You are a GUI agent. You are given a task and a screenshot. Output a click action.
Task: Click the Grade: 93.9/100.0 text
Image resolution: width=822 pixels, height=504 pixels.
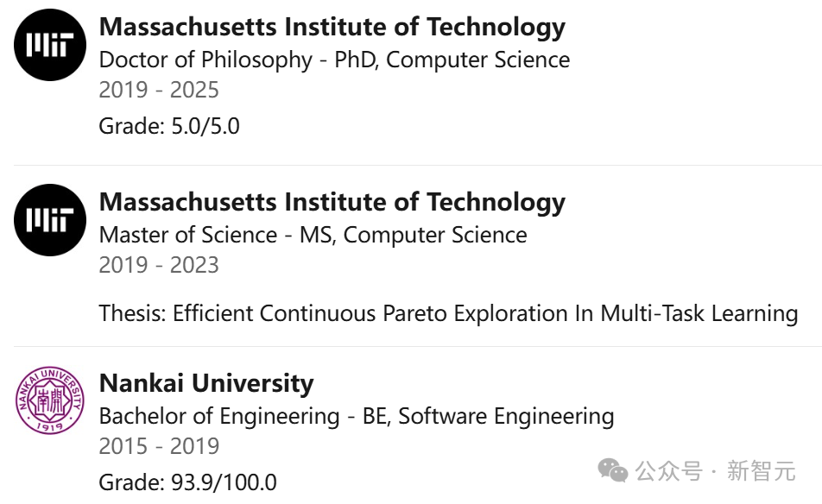pyautogui.click(x=187, y=482)
